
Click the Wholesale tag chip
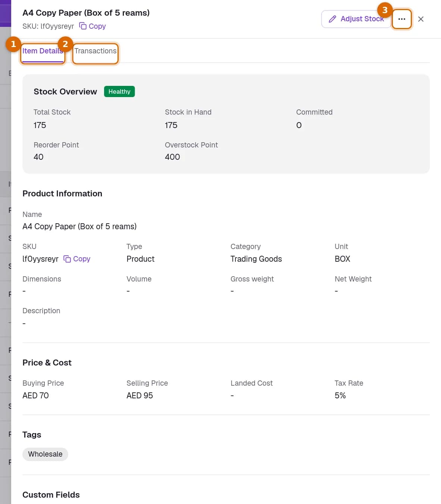click(45, 454)
